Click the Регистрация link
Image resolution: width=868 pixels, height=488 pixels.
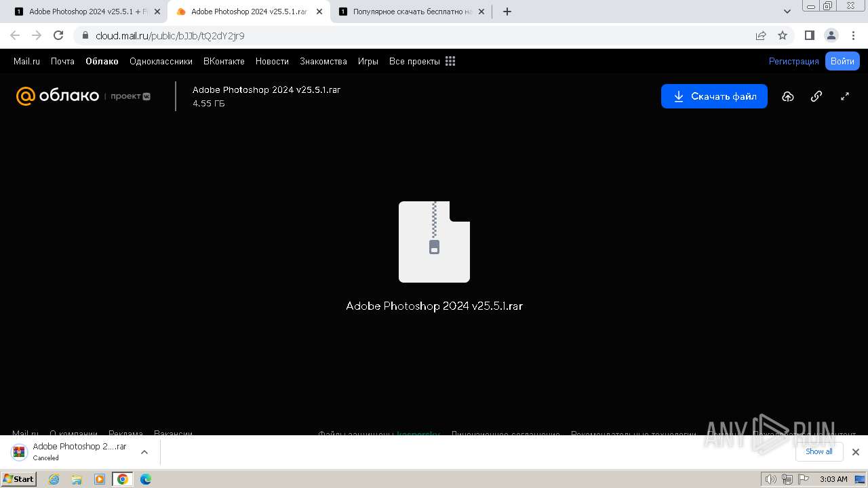pyautogui.click(x=794, y=61)
